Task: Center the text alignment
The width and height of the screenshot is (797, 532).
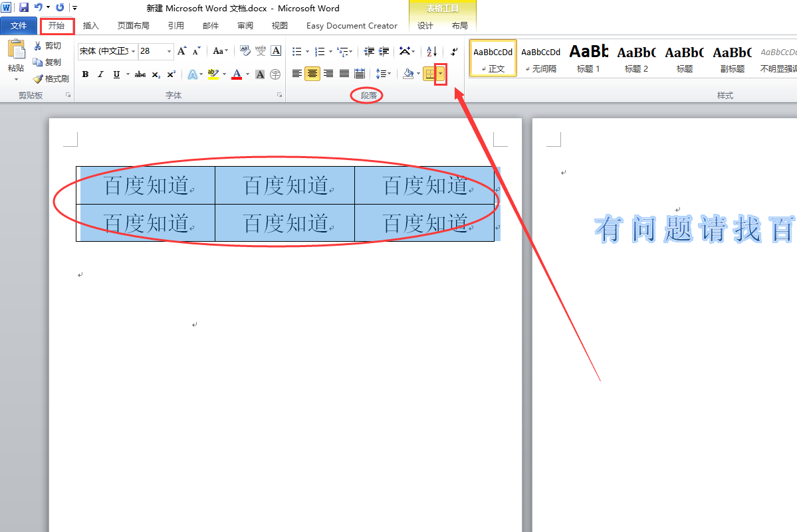Action: 312,74
